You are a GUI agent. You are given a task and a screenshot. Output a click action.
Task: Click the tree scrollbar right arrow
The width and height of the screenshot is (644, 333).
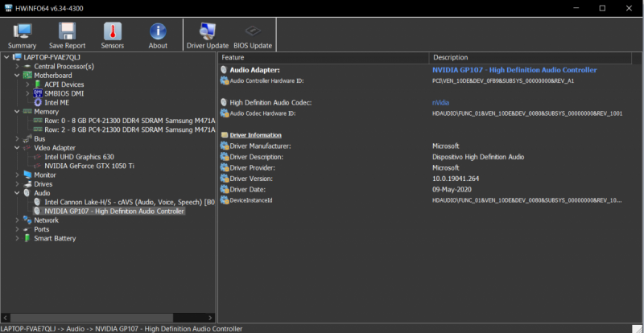tap(211, 318)
